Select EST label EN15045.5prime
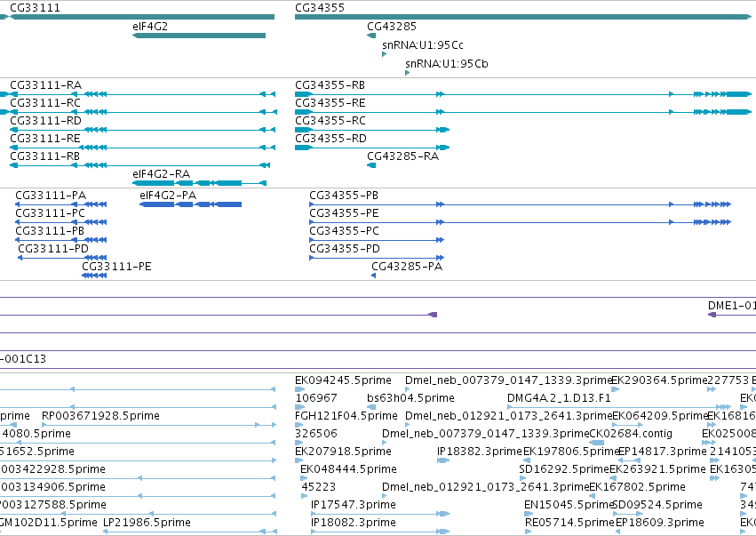 point(569,505)
